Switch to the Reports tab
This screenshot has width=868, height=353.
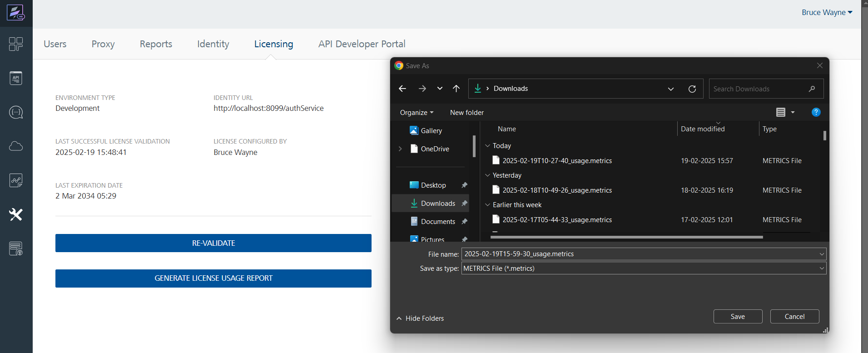156,44
